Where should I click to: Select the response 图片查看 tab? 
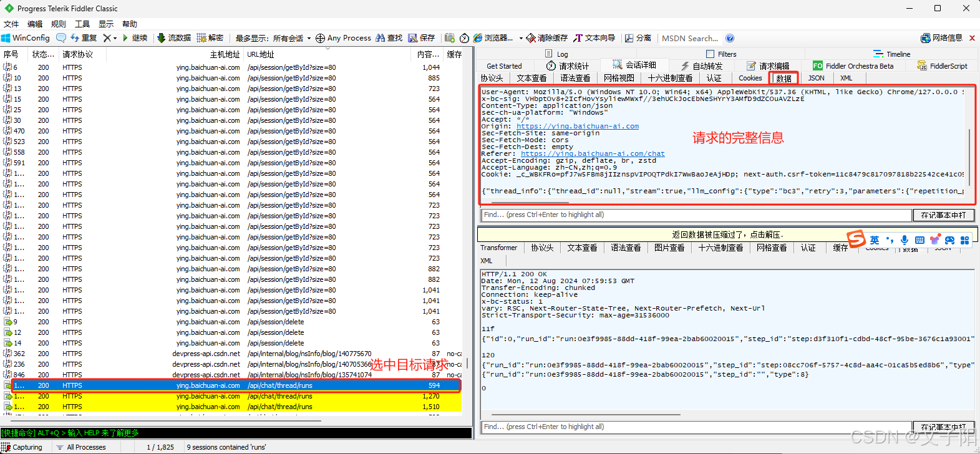(669, 248)
